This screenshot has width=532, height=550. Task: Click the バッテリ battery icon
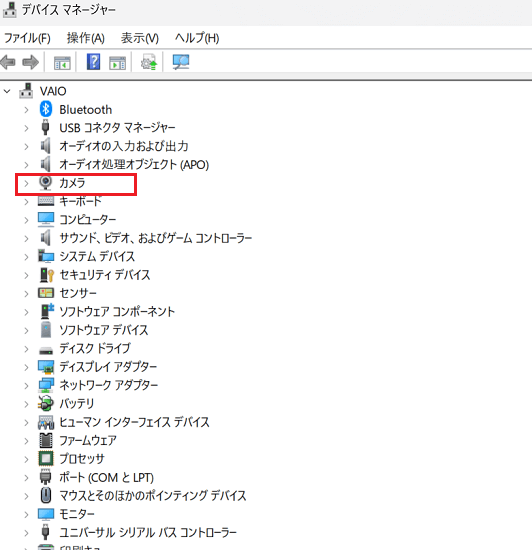[x=46, y=403]
